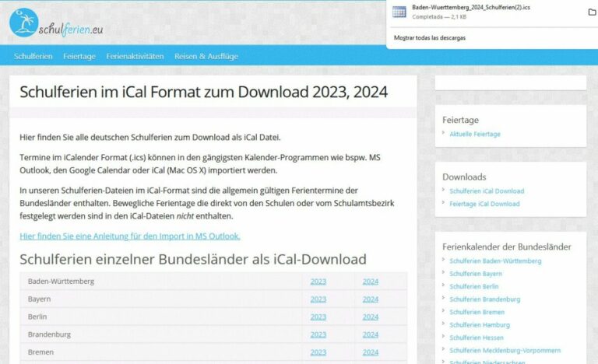598x364 pixels.
Task: Click the Baden-Wuerttemberg_2024_Schulferien(2).ics file name
Action: pyautogui.click(x=471, y=7)
